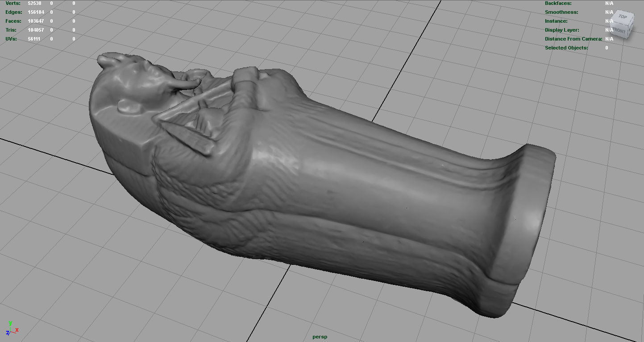Viewport: 644px width, 342px height.
Task: Click the "Distance From Camera:" HUD label
Action: click(573, 39)
